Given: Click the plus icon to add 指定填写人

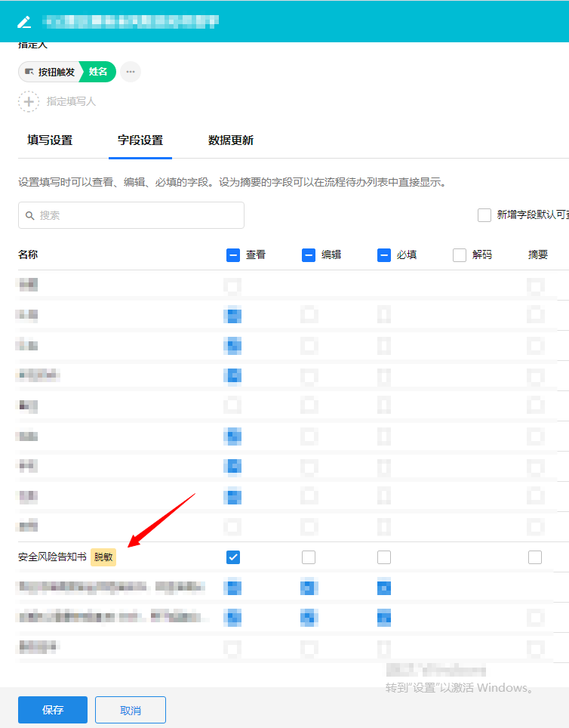Looking at the screenshot, I should click(29, 101).
